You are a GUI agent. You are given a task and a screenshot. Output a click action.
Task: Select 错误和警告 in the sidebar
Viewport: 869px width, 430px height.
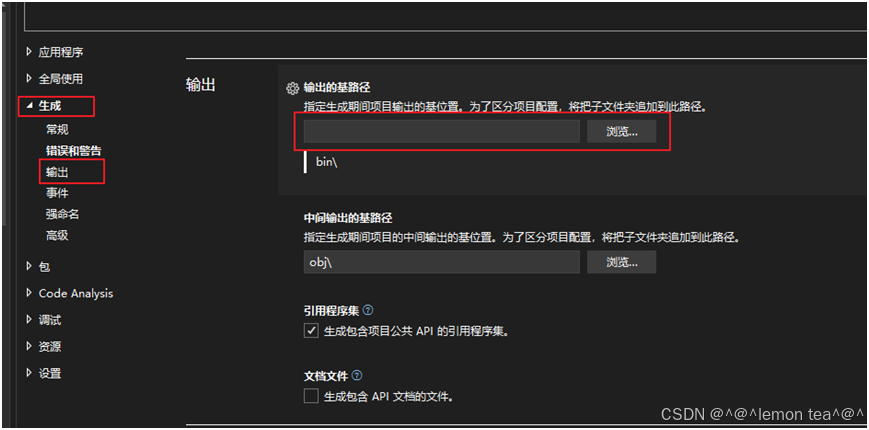pos(74,151)
